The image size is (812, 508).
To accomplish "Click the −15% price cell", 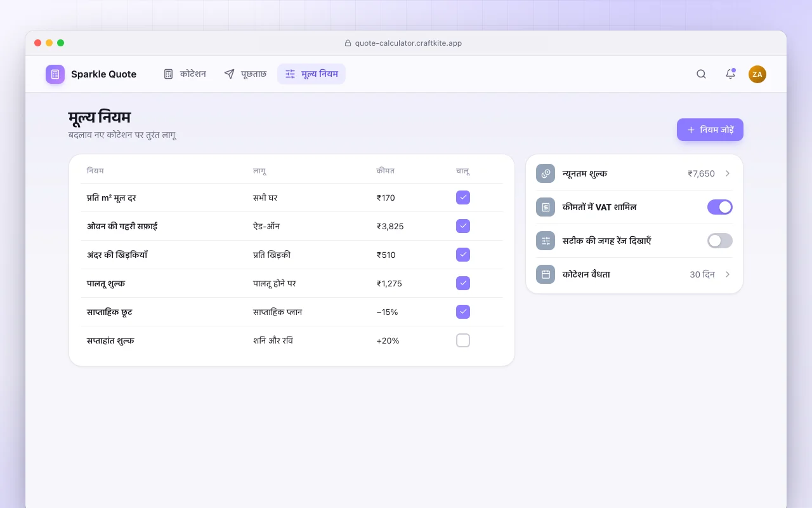I will pos(387,312).
